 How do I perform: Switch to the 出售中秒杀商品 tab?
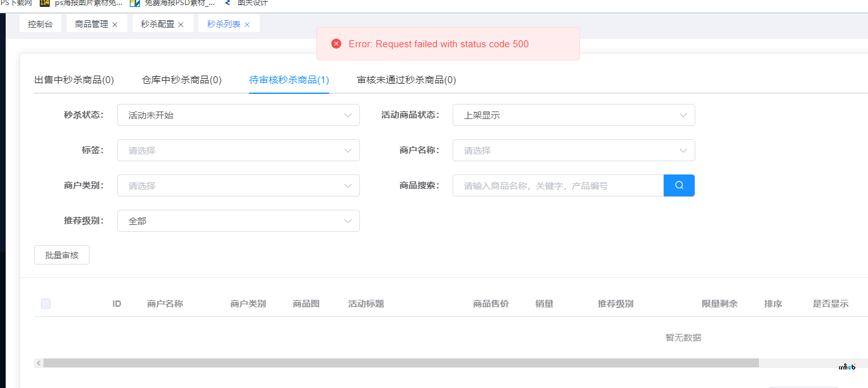pos(74,80)
